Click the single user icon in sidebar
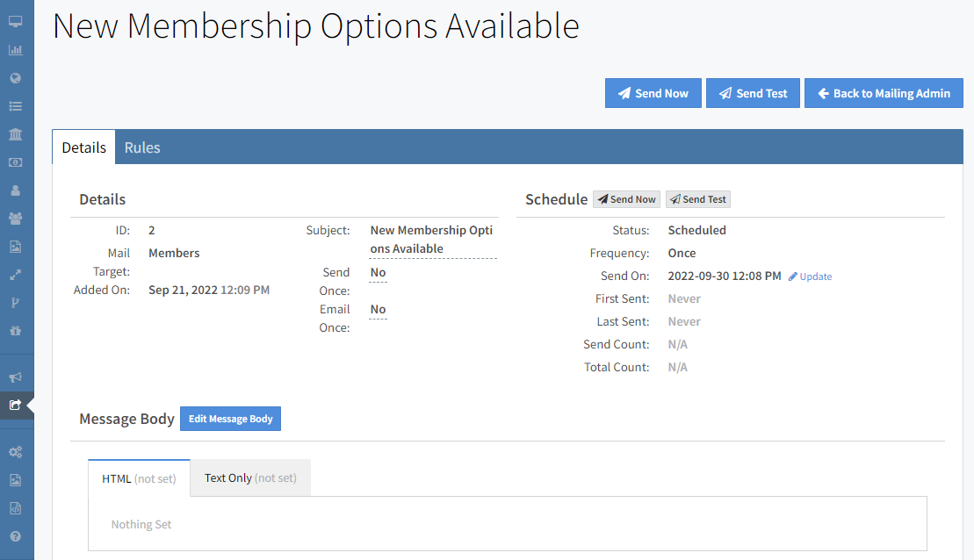 click(15, 190)
